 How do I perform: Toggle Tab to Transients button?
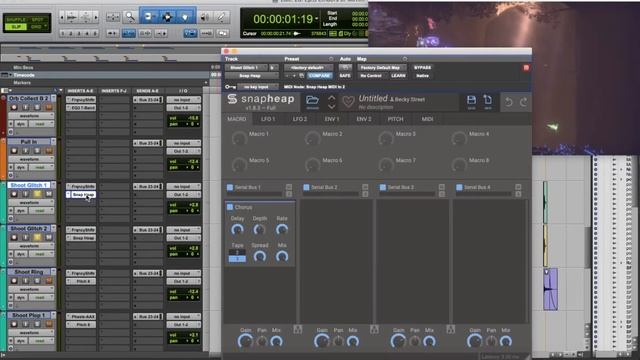click(113, 33)
